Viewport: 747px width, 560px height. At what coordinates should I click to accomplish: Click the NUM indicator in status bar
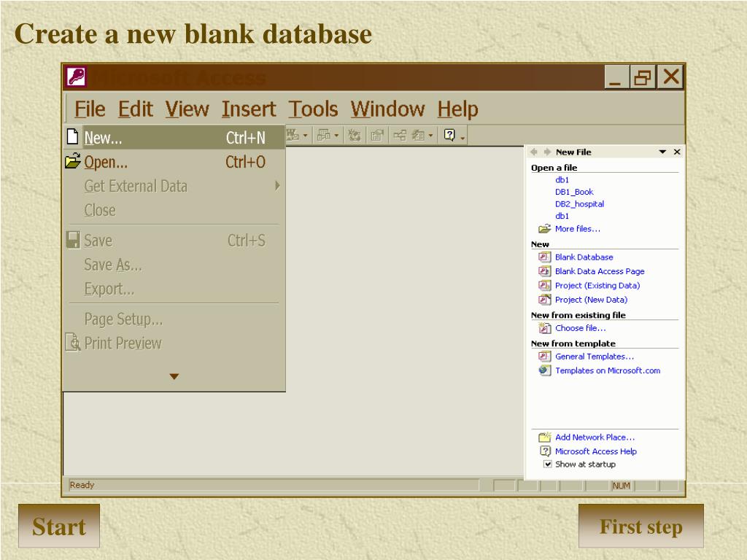(x=621, y=486)
